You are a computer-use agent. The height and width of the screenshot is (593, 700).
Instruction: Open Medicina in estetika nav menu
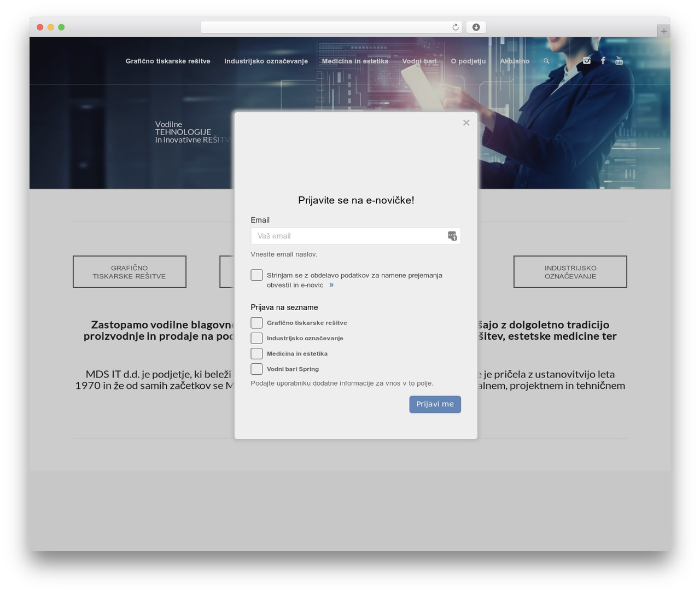point(355,61)
